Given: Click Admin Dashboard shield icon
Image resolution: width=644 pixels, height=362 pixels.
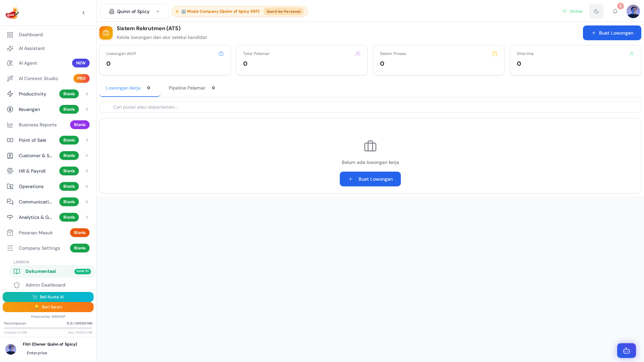Looking at the screenshot, I should pyautogui.click(x=17, y=285).
